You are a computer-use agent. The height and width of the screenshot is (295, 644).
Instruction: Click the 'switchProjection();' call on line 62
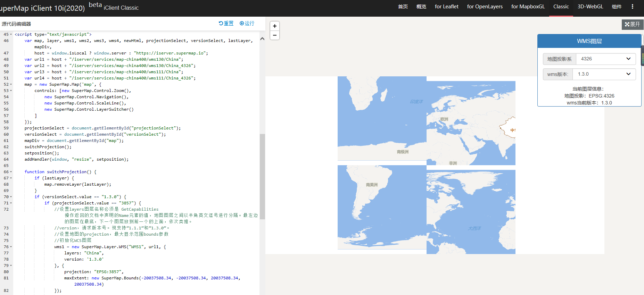click(x=48, y=147)
